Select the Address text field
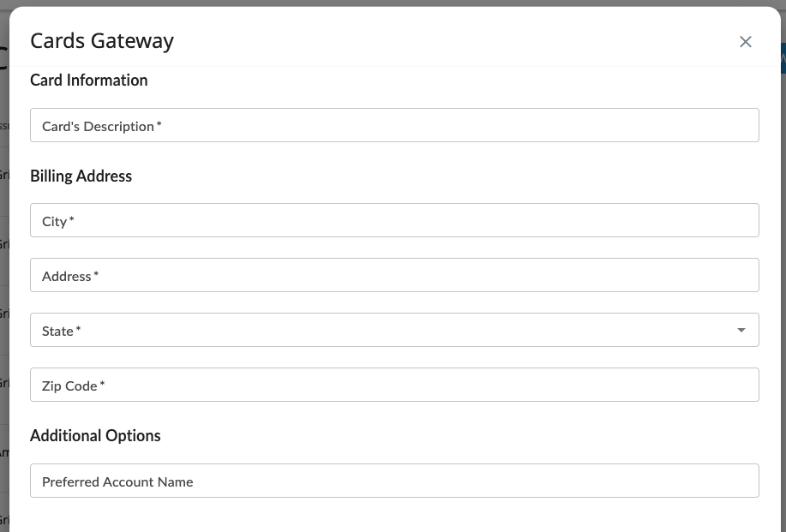 pos(394,275)
